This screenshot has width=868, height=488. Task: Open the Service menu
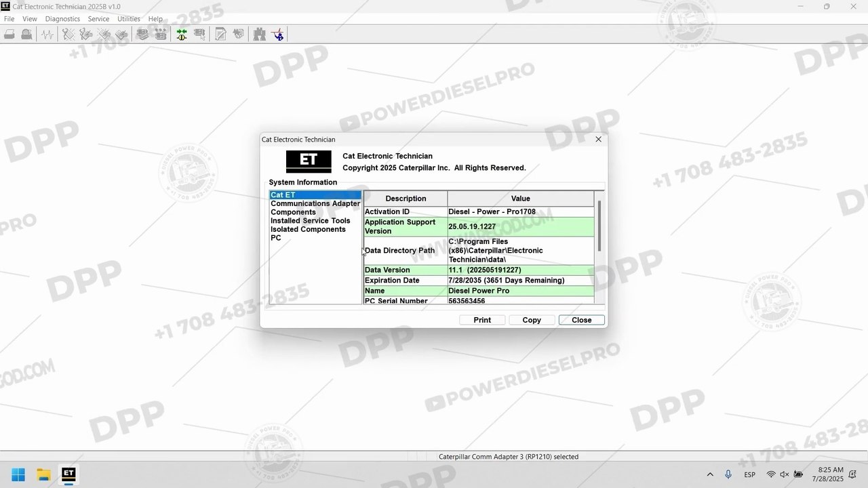(98, 19)
